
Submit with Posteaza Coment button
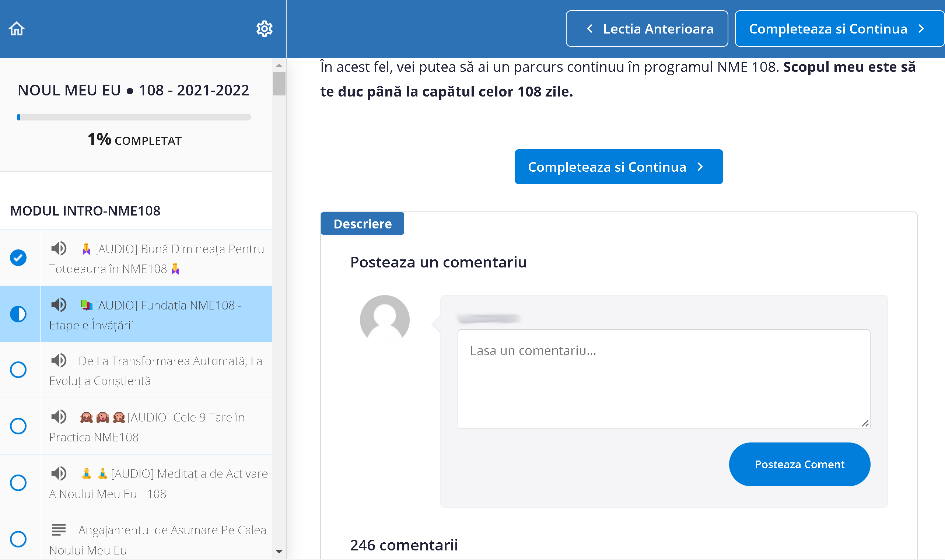pos(799,464)
